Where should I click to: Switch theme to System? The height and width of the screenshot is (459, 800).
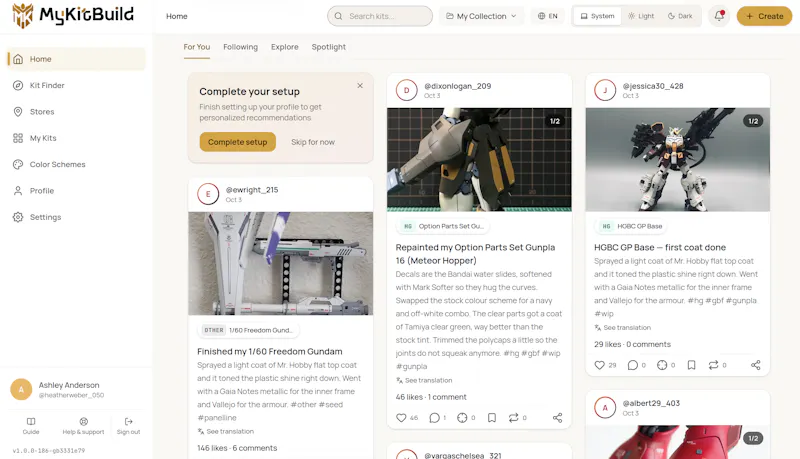point(597,16)
